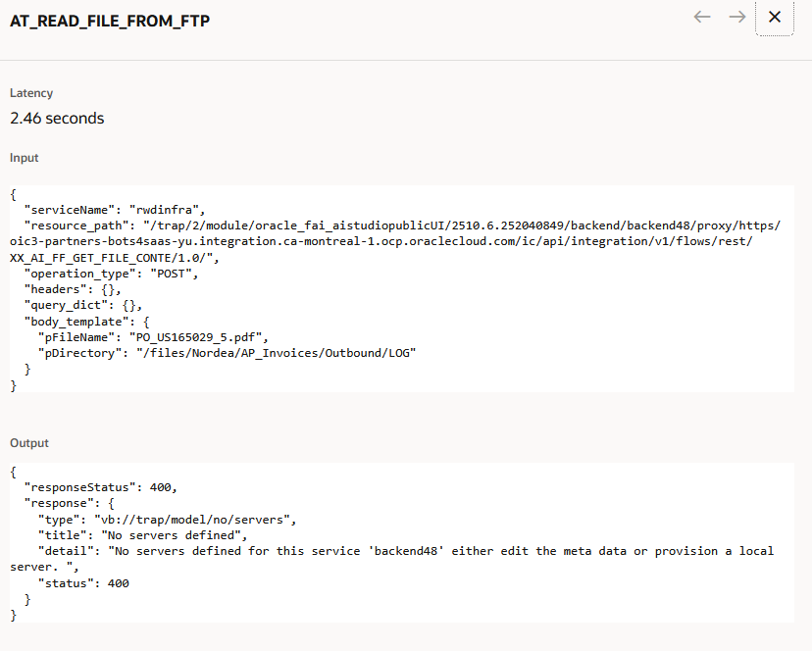The height and width of the screenshot is (651, 812).
Task: Click the query_dict line in input
Action: [82, 306]
